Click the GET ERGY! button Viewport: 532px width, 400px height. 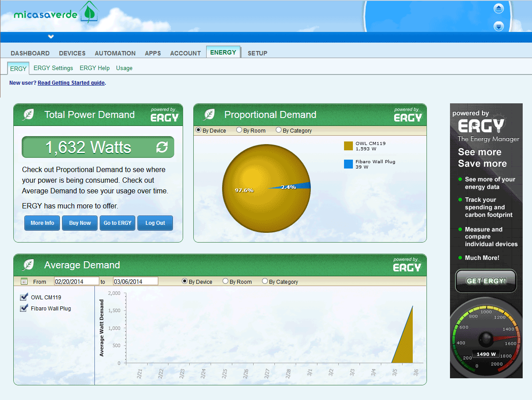click(486, 281)
